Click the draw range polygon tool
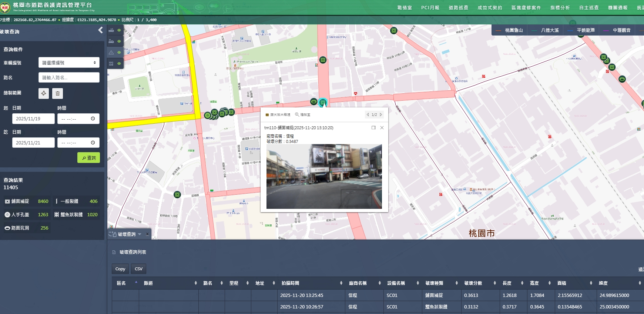This screenshot has width=644, height=314. click(44, 93)
